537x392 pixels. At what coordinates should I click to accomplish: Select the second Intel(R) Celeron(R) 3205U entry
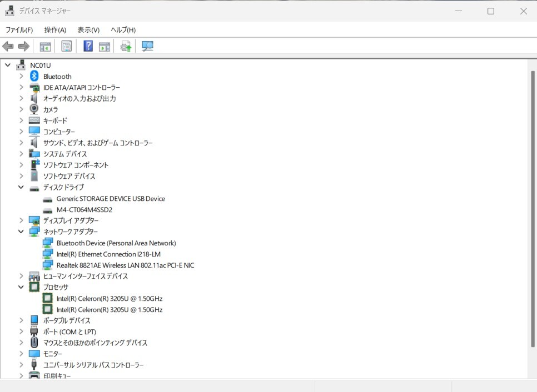110,310
